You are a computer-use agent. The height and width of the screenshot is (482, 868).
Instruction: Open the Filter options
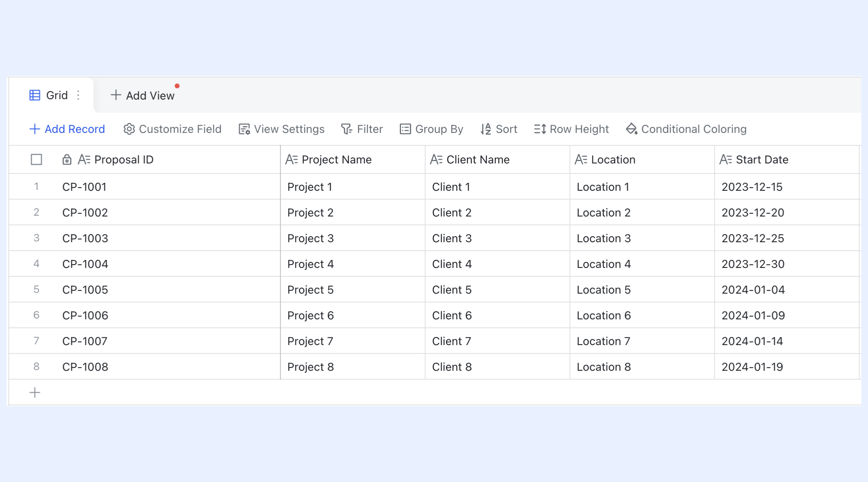362,129
